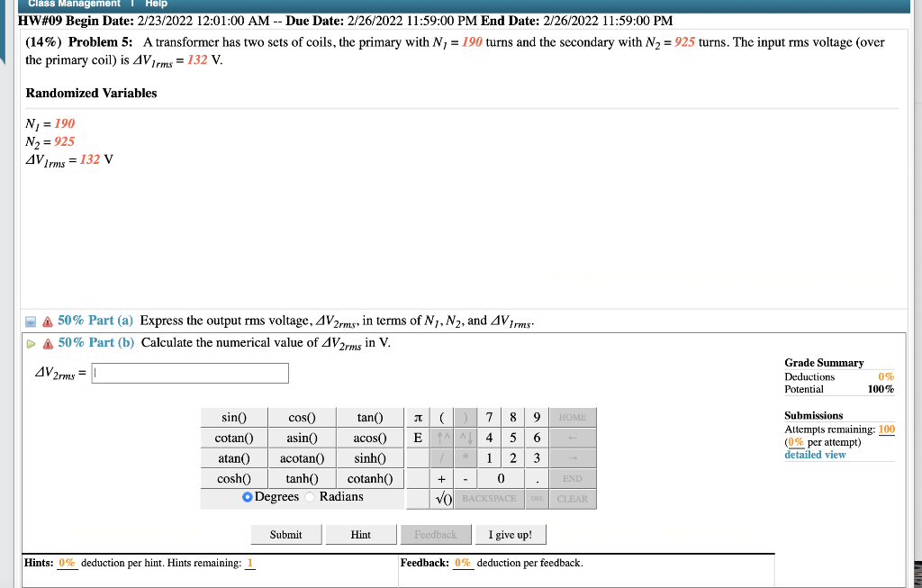
Task: Submit the Part (b) answer
Action: point(285,534)
